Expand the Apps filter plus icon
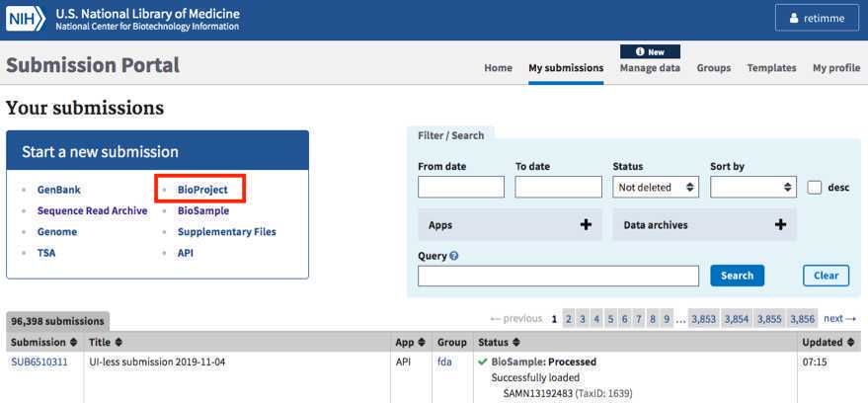 586,225
